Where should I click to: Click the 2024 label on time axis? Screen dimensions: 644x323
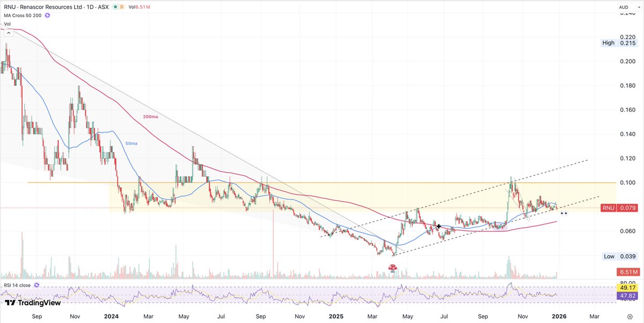[x=111, y=317]
